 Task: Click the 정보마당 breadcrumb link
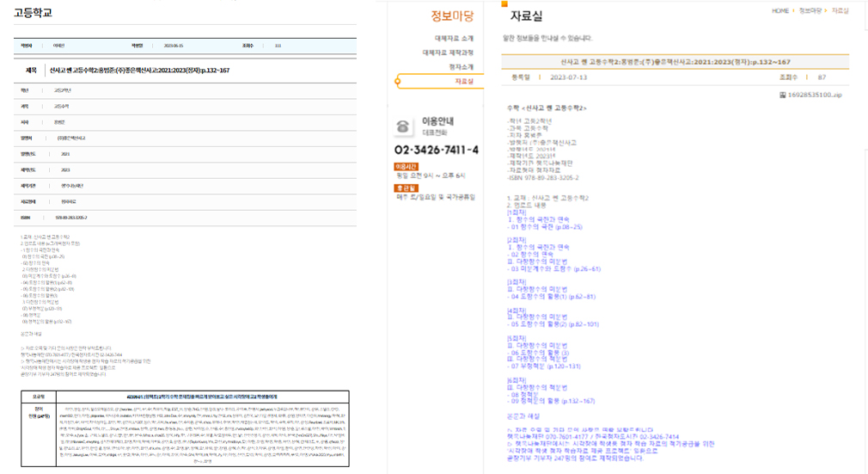[811, 11]
